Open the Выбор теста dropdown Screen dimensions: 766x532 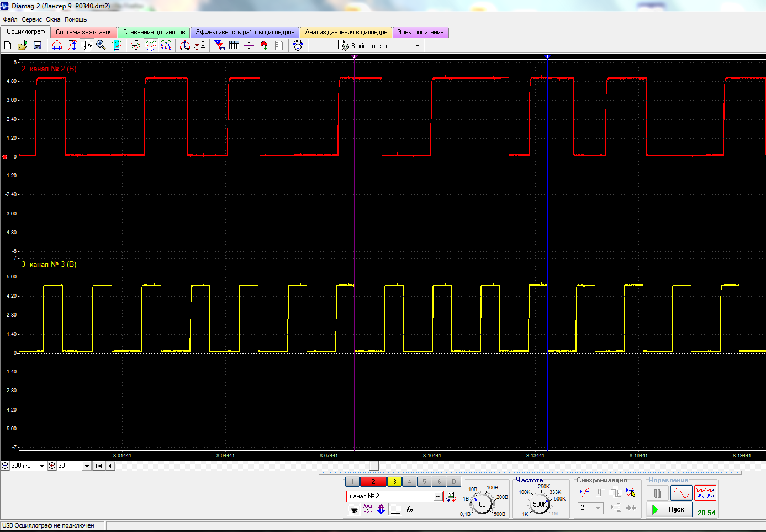pyautogui.click(x=379, y=46)
